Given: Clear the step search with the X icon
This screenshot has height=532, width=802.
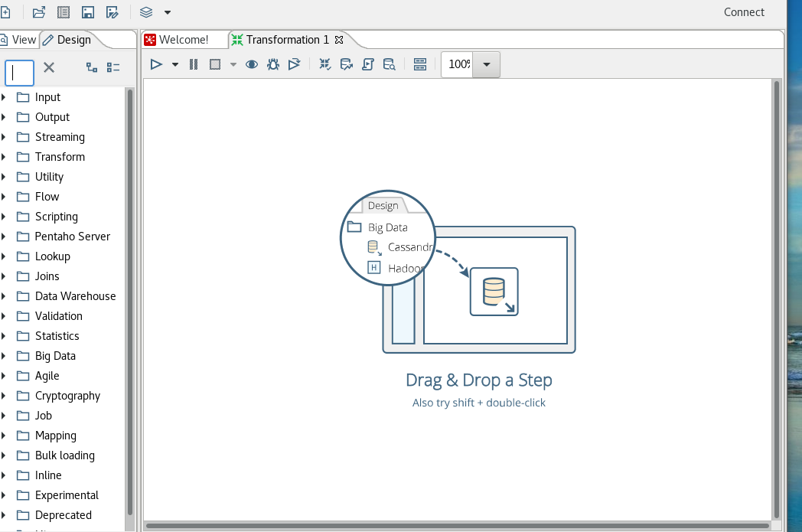Looking at the screenshot, I should (49, 67).
